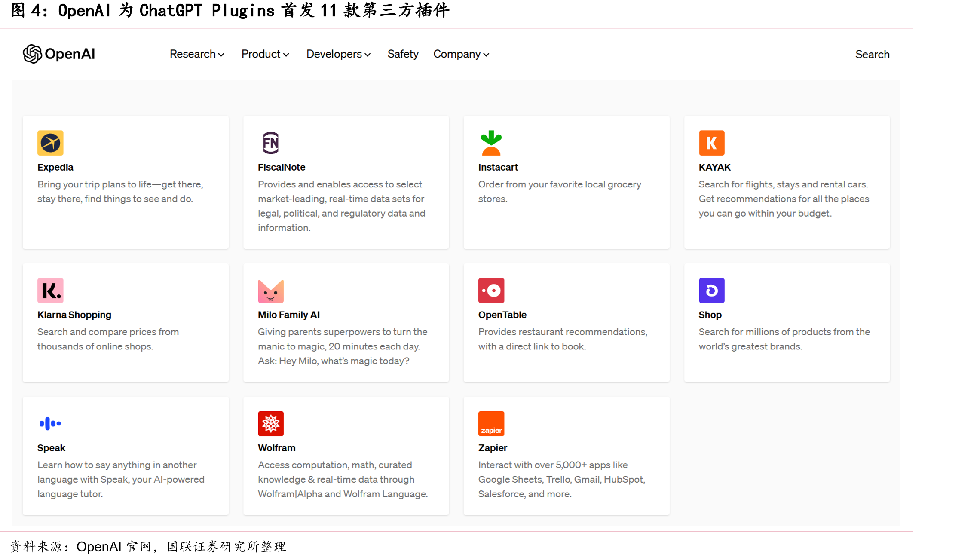Screen dimensions: 980x560
Task: Click the Expedia airplane icon
Action: [x=50, y=143]
